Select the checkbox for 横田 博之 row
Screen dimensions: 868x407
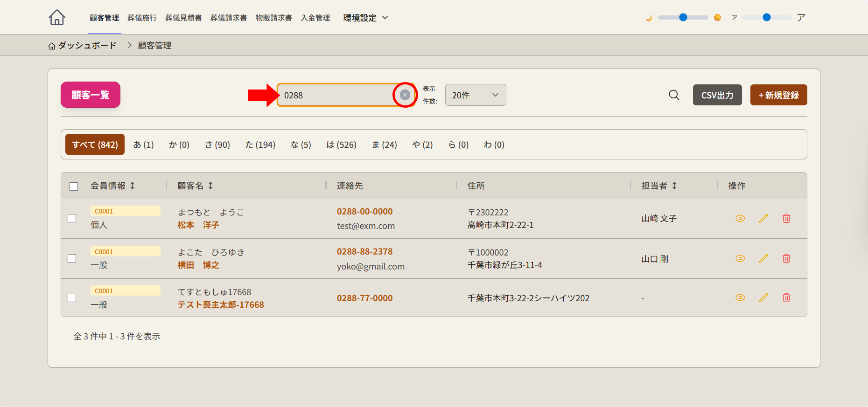(72, 258)
